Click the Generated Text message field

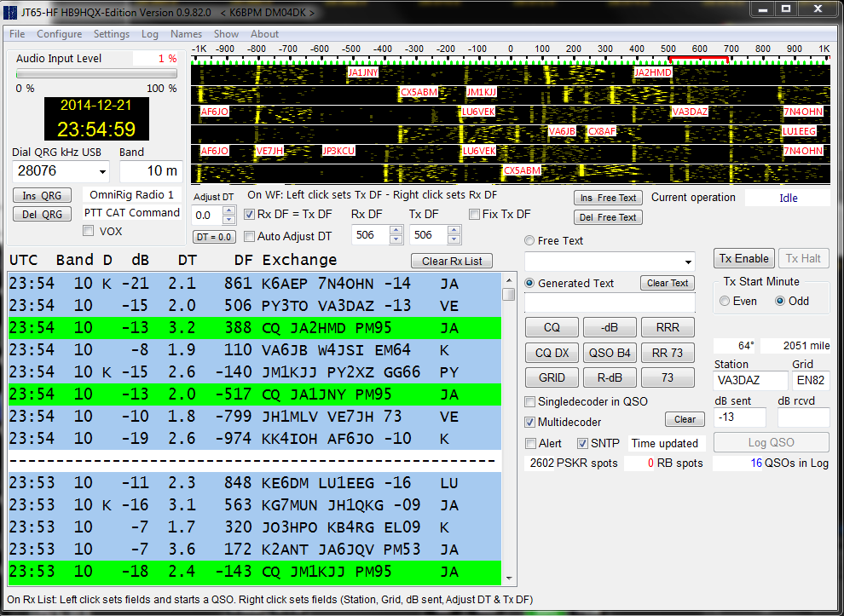pos(610,303)
